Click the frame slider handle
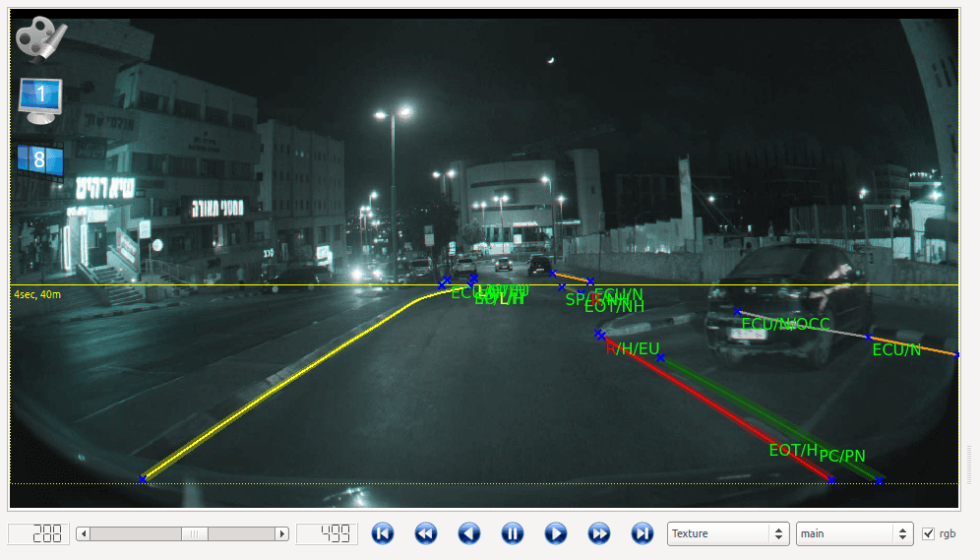 point(195,533)
